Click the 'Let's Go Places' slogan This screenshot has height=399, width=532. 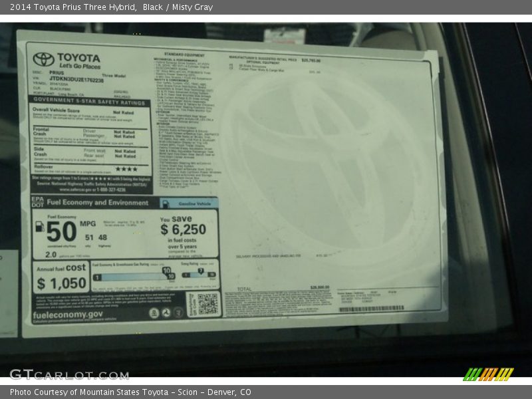pyautogui.click(x=80, y=66)
